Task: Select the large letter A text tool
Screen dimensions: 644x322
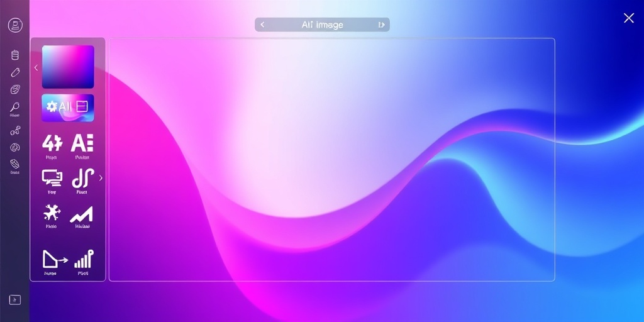Action: (82, 143)
